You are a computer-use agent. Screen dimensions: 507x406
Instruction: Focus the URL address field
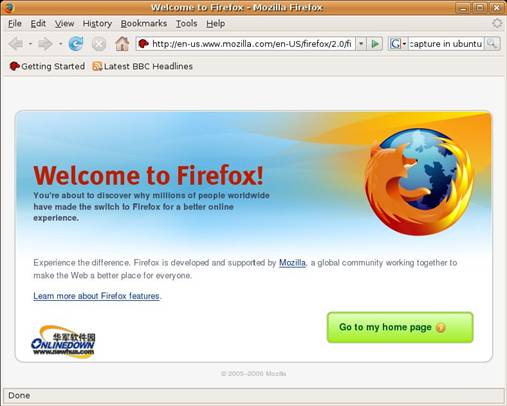(x=251, y=44)
